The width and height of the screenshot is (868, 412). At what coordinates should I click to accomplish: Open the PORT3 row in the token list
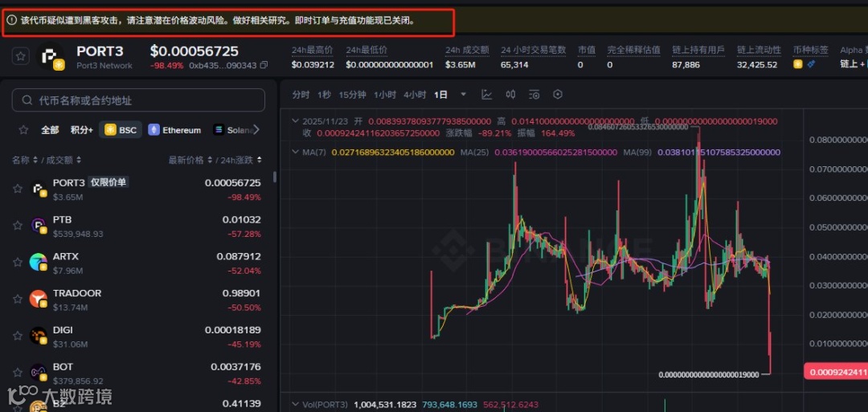click(x=137, y=189)
